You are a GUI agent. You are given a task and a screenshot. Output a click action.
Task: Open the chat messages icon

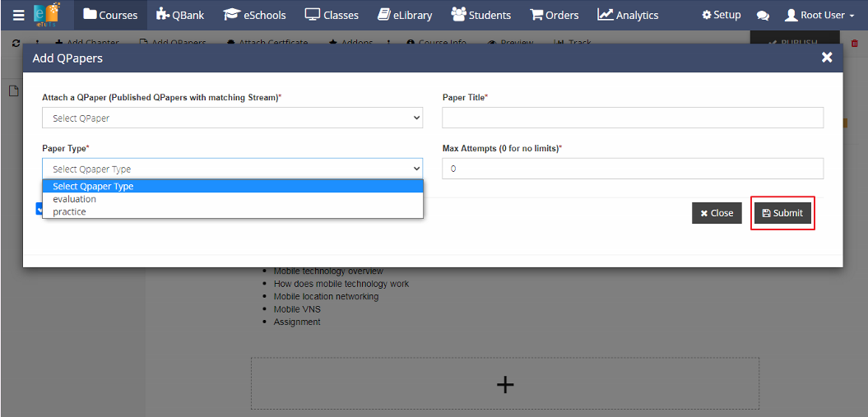click(x=763, y=16)
